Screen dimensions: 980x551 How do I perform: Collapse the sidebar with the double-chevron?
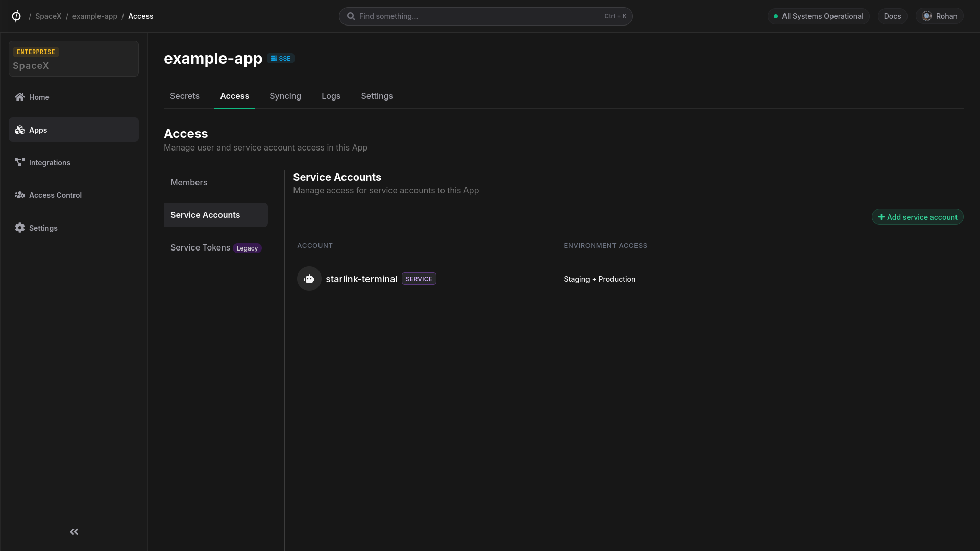pos(73,532)
